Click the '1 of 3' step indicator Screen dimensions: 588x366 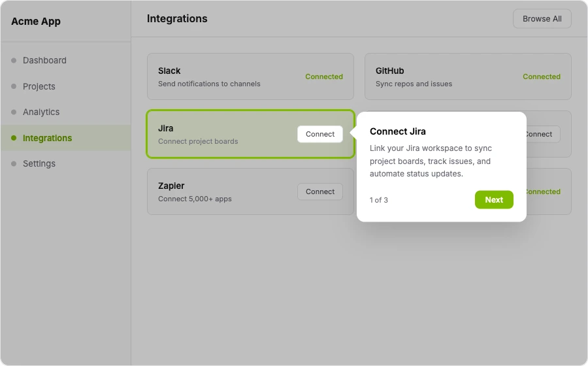379,200
